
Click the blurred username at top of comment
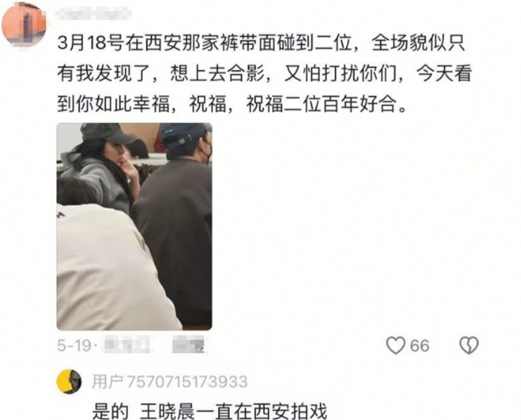93,14
